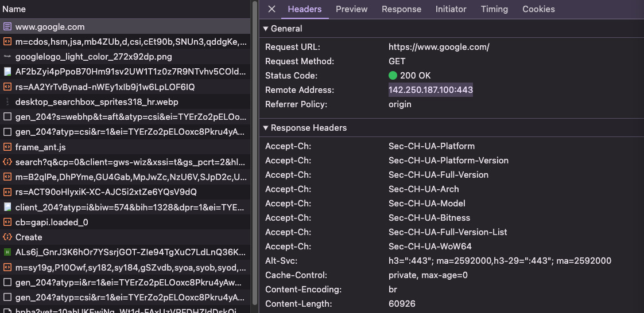The image size is (644, 313).
Task: Close the request details panel
Action: 271,9
